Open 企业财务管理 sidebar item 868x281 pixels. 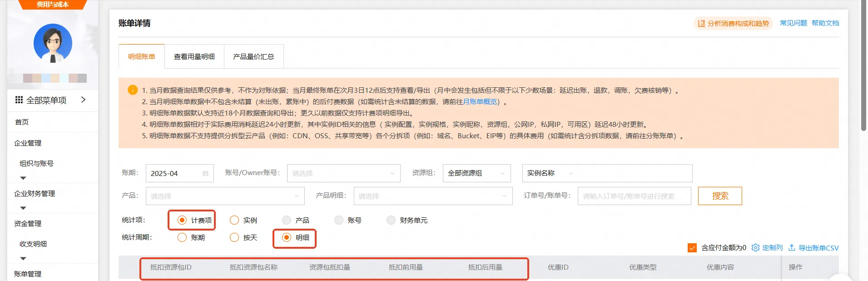click(35, 193)
